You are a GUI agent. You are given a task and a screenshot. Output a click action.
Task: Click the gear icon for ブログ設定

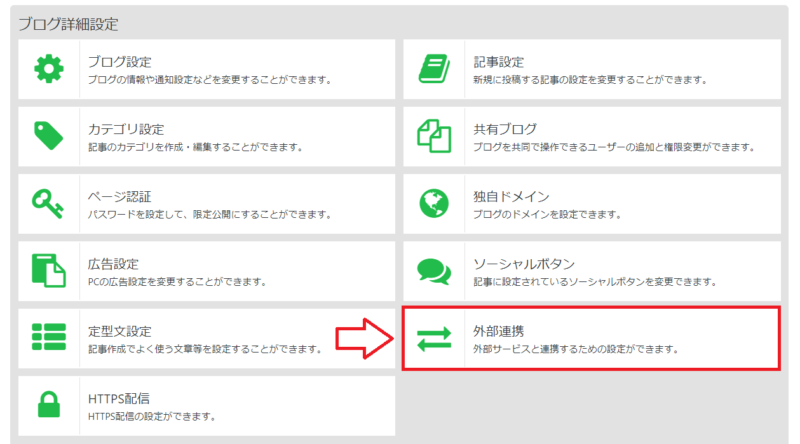(49, 69)
